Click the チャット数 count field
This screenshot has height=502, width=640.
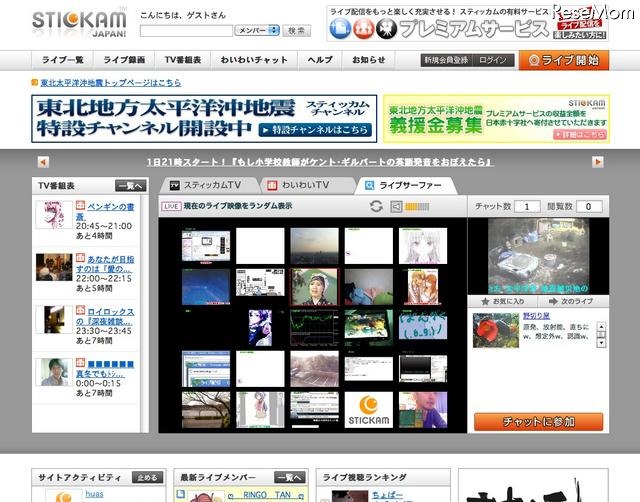[x=527, y=207]
